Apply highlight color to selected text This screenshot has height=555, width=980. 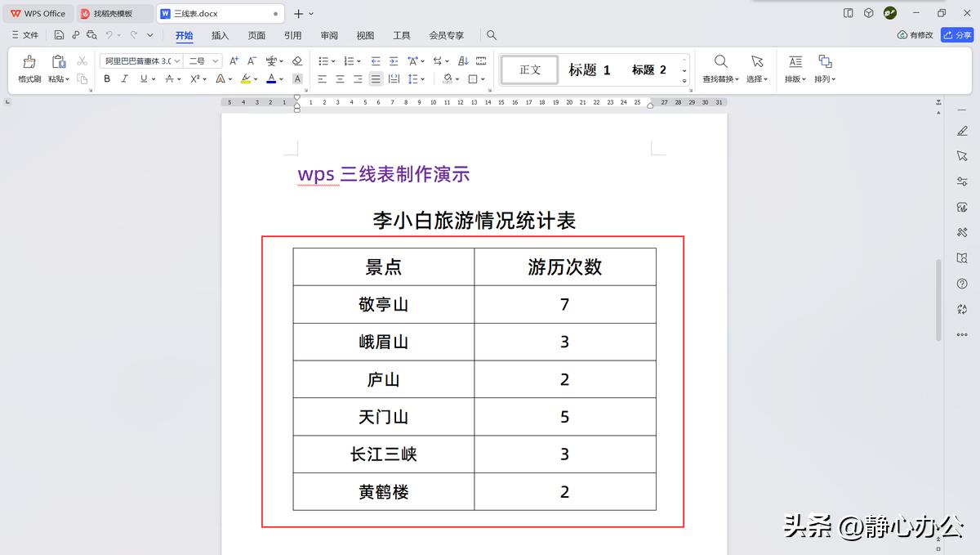tap(247, 78)
